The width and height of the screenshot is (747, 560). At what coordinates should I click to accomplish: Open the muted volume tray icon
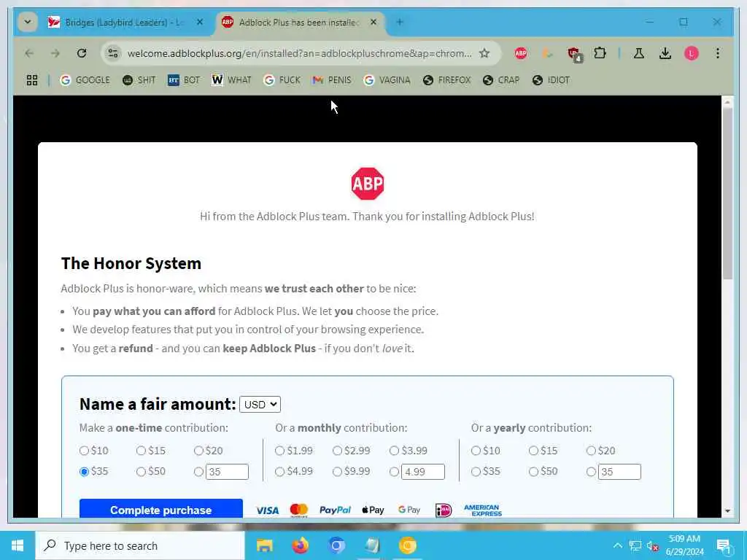tap(652, 545)
